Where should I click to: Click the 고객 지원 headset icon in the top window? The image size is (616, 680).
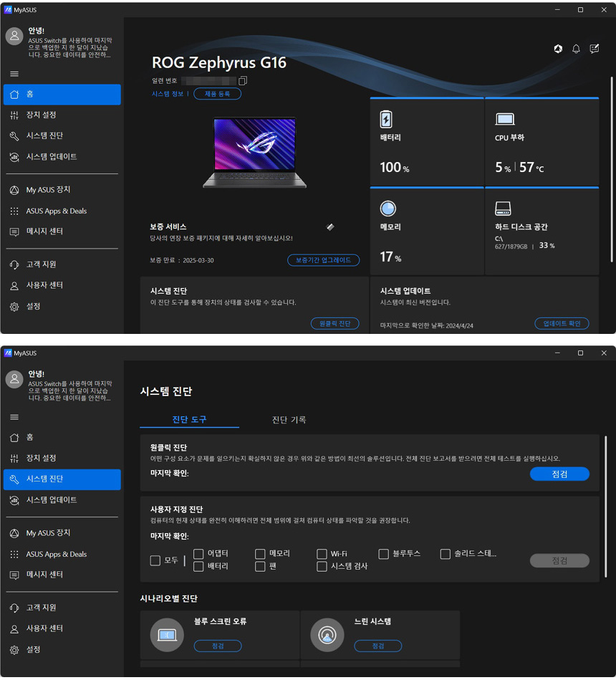point(14,264)
